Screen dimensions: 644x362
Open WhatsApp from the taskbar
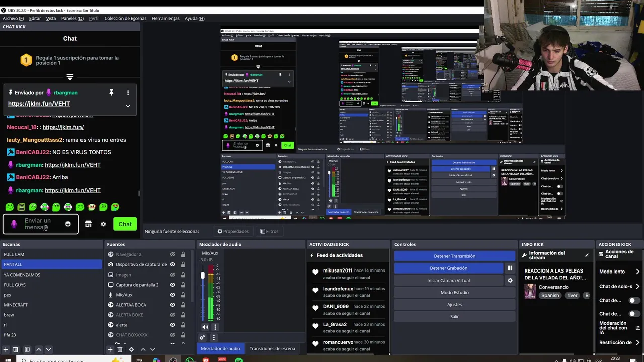[190, 360]
